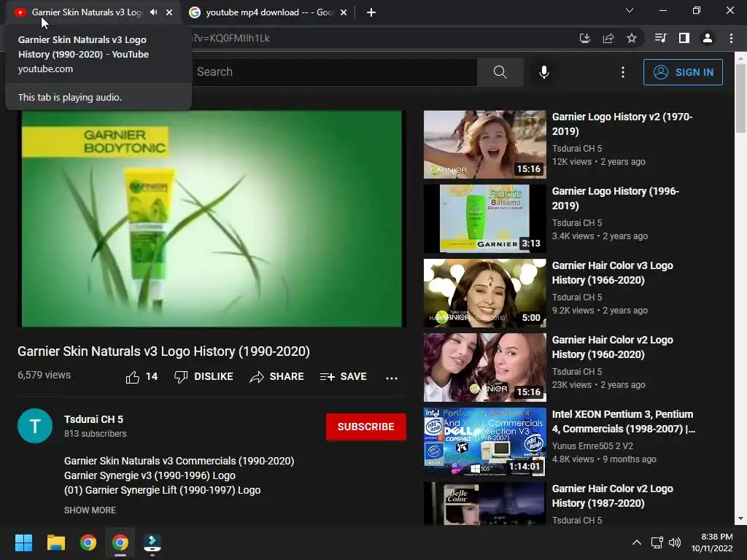Open the Windows Start menu
This screenshot has width=747, height=560.
pyautogui.click(x=23, y=542)
